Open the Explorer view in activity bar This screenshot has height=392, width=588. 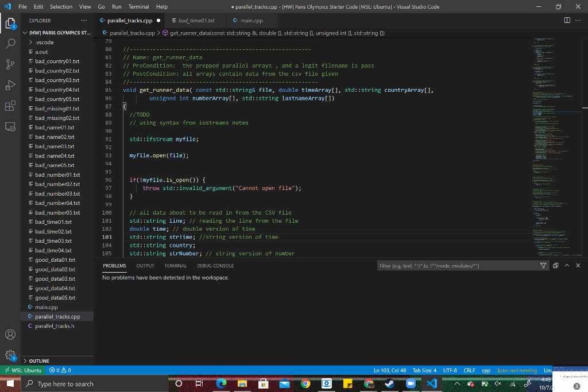point(10,24)
